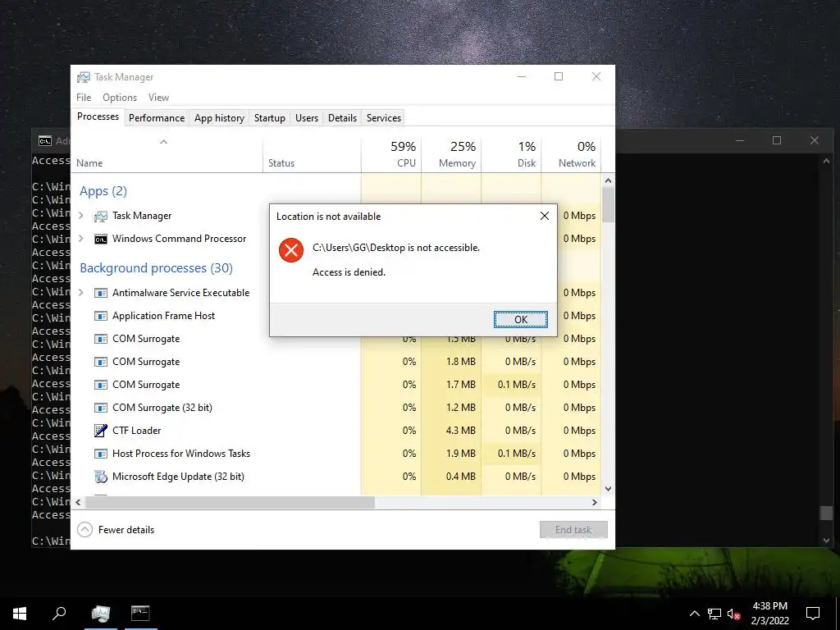Click the Microsoft Edge Update icon
Screen dimensions: 840x630
coord(101,477)
